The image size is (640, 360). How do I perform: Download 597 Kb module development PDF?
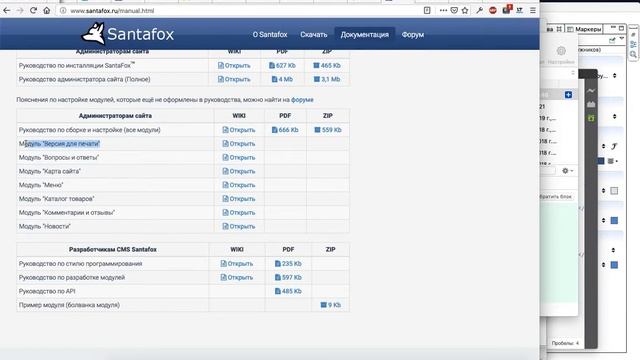tap(288, 278)
